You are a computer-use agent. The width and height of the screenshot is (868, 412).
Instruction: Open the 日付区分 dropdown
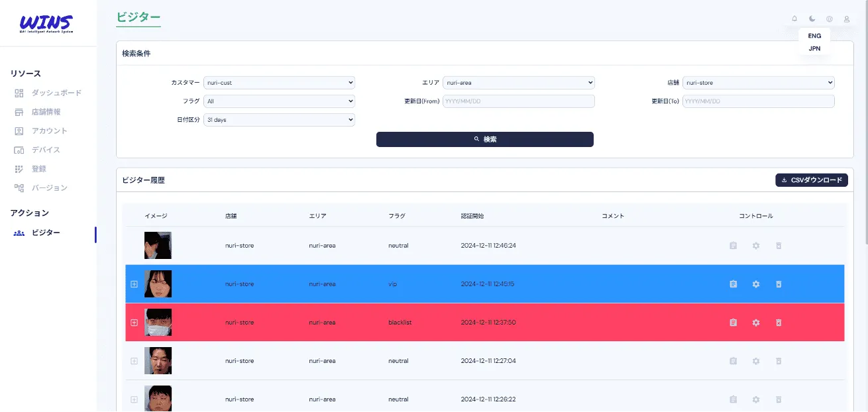click(279, 120)
